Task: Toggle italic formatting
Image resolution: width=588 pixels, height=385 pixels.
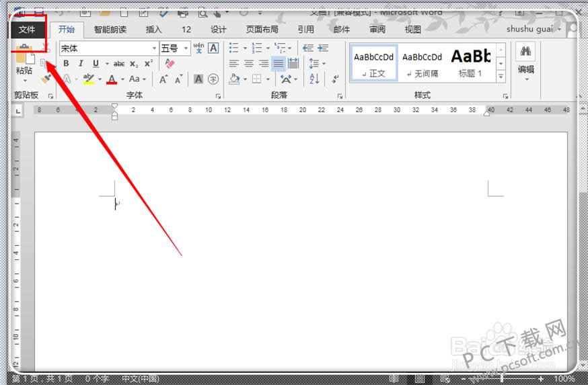Action: 81,63
